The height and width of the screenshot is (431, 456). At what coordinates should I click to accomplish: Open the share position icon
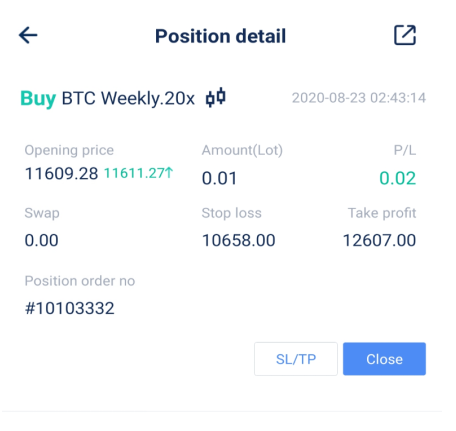click(405, 35)
